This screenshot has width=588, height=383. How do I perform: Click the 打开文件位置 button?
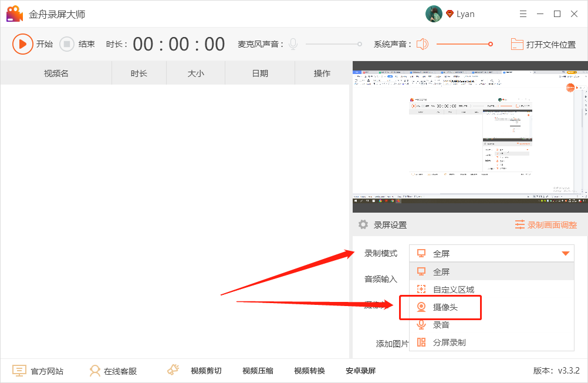543,44
